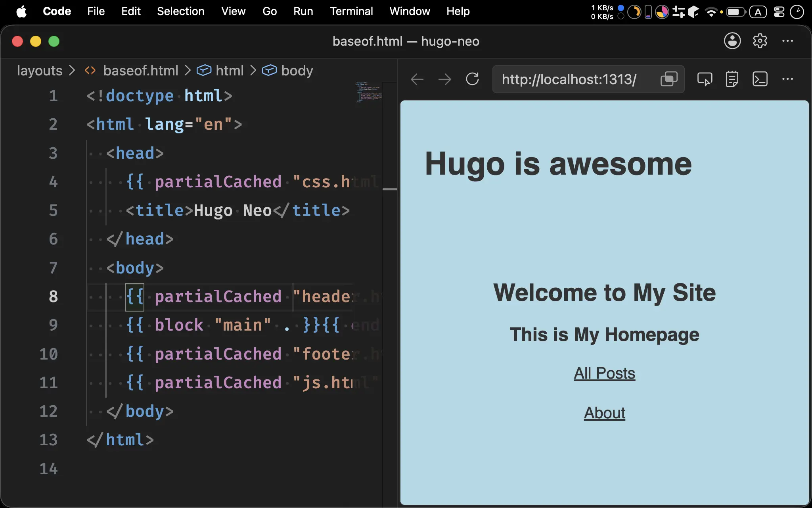Click the browser back arrow
Screen dimensions: 812x508
tap(417, 79)
